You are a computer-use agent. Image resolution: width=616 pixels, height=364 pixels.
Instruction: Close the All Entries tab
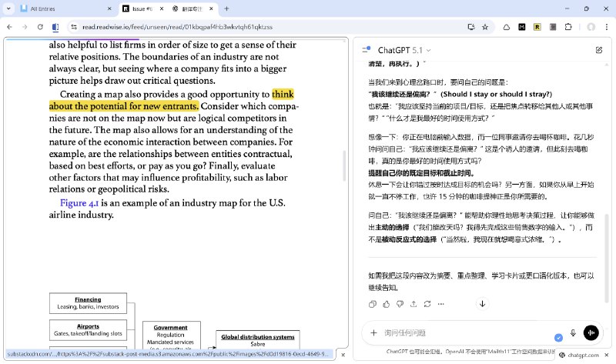(109, 8)
